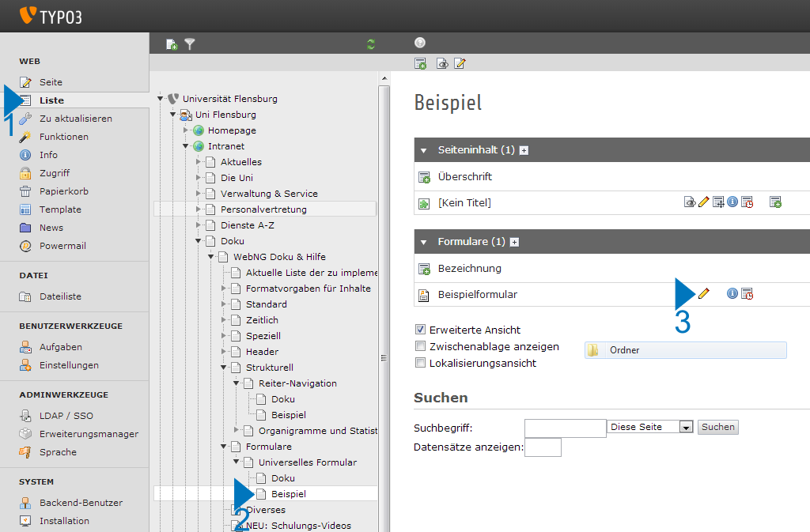The height and width of the screenshot is (532, 810).
Task: Click the Suchen button
Action: [717, 427]
